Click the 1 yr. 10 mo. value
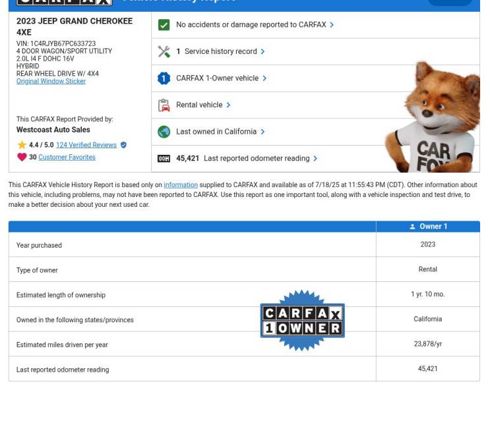Image resolution: width=490 pixels, height=448 pixels. click(428, 294)
